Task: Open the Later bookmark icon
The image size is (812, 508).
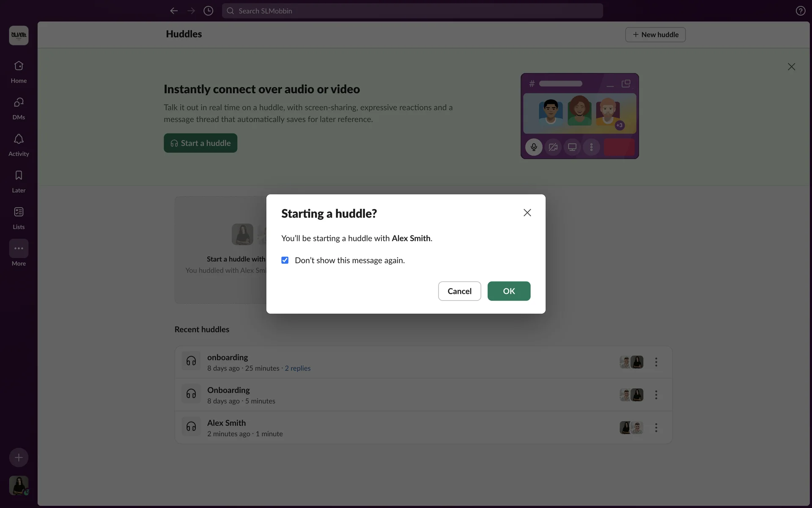Action: (19, 176)
